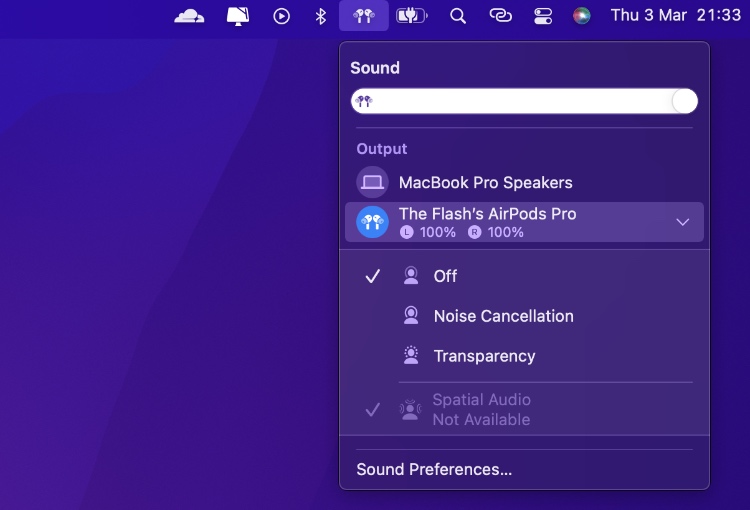This screenshot has height=510, width=750.
Task: Open Sound Preferences…
Action: point(434,469)
